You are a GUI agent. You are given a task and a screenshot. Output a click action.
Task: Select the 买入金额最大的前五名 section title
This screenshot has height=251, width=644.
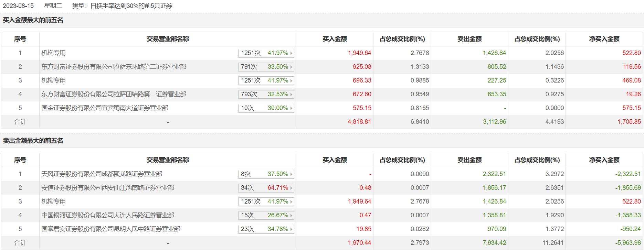coord(33,20)
